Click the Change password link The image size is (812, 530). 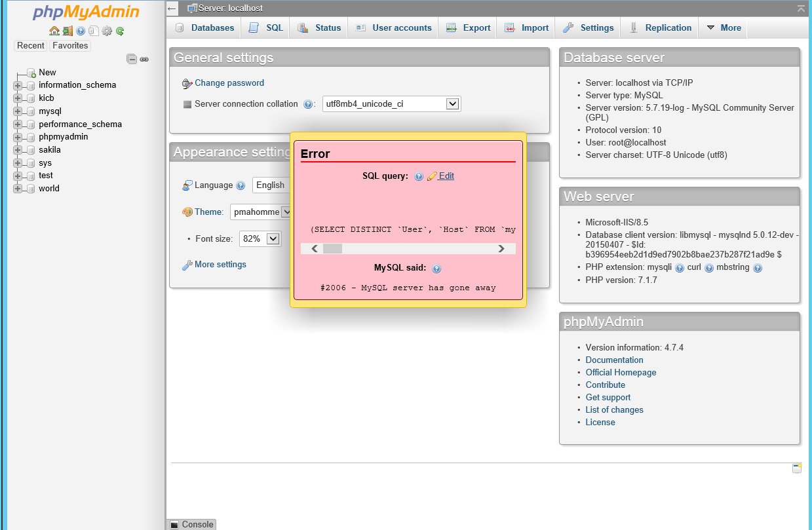[229, 83]
